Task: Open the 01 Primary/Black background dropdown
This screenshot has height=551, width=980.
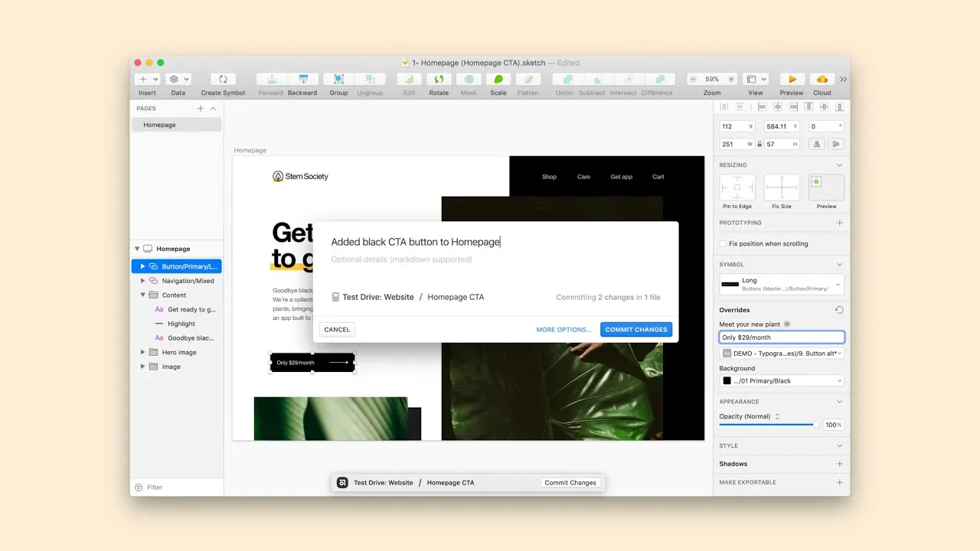Action: [782, 380]
